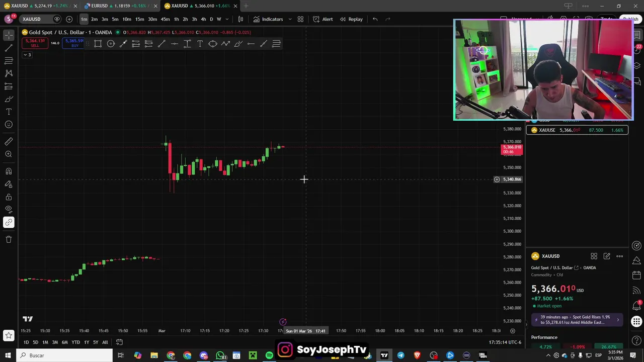The width and height of the screenshot is (644, 362).
Task: Expand the Indicators favorites dropdown arrow
Action: click(290, 19)
